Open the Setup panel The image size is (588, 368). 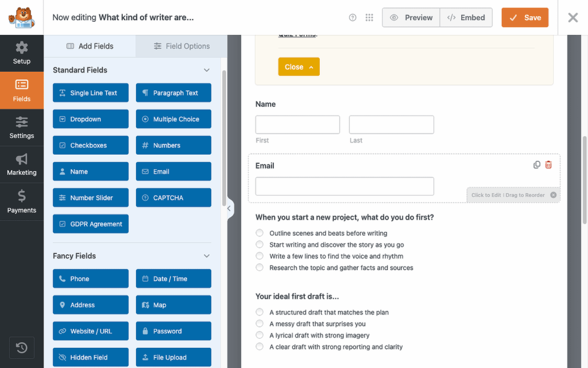pos(22,53)
